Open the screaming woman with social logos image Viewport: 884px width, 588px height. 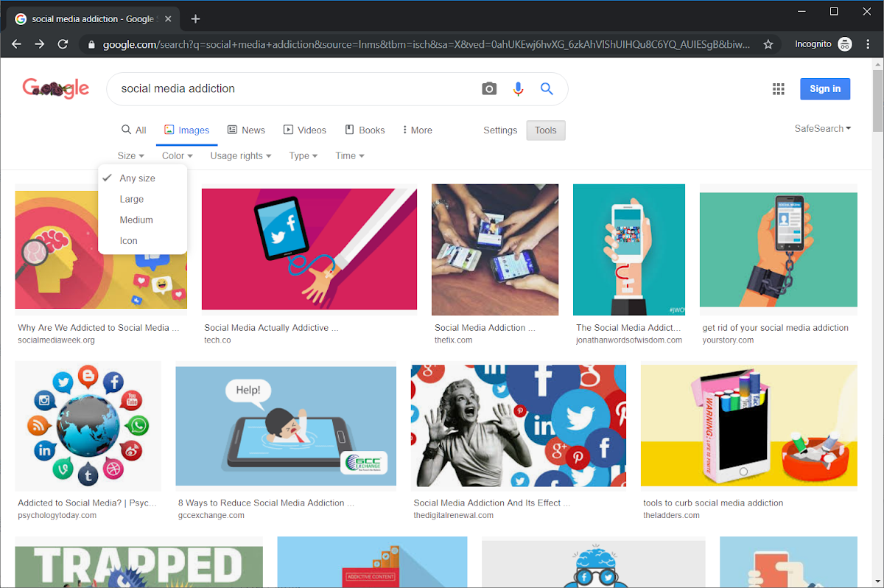pos(519,426)
